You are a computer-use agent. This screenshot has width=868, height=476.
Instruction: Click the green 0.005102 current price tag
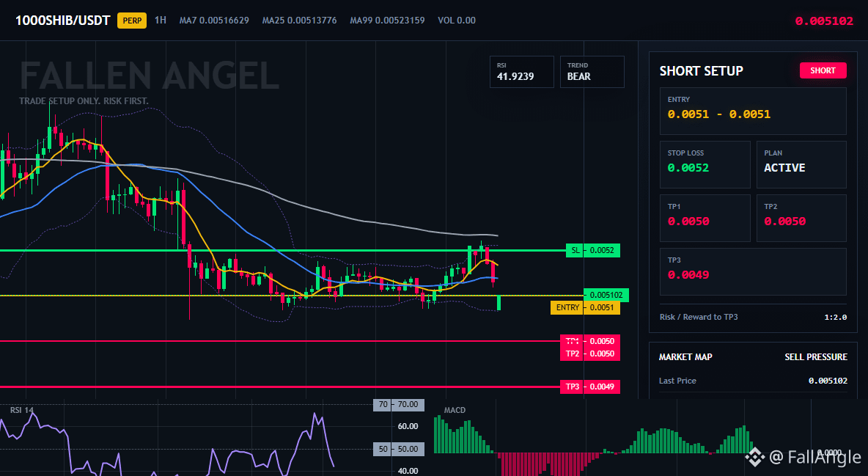[607, 295]
